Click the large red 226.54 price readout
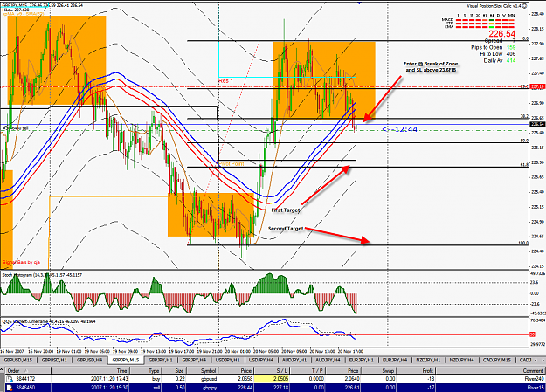This screenshot has height=392, width=546. pyautogui.click(x=501, y=34)
